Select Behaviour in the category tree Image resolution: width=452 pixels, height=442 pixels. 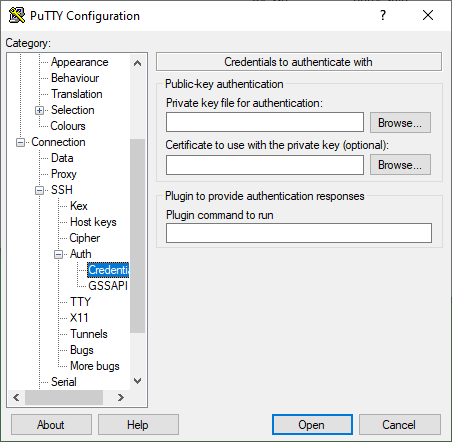(x=75, y=78)
